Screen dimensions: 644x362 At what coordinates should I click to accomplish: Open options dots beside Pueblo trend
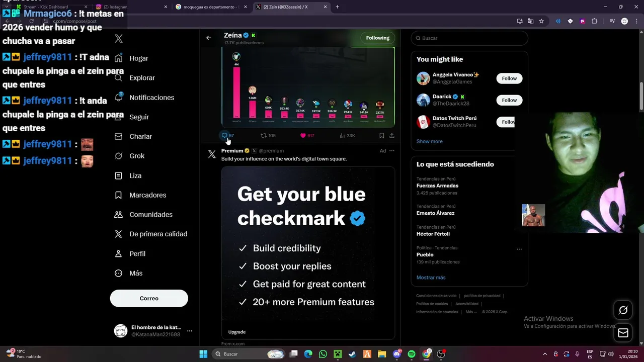click(519, 249)
